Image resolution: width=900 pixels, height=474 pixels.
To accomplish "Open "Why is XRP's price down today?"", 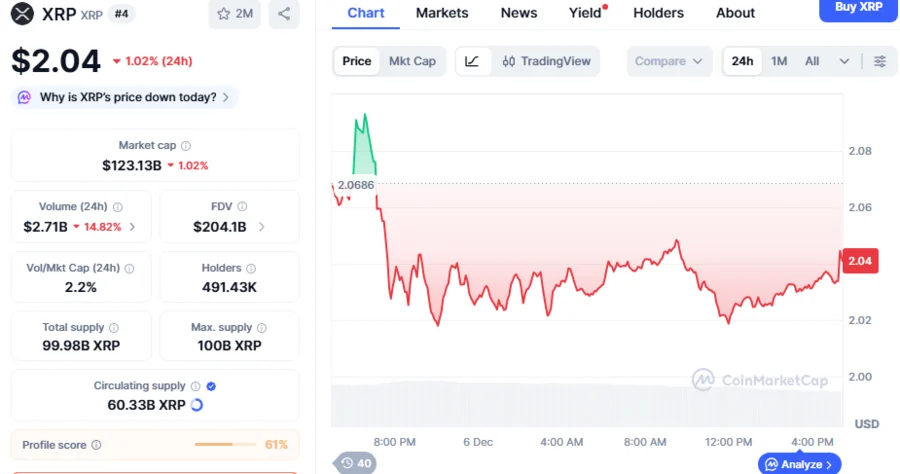I will click(x=126, y=97).
